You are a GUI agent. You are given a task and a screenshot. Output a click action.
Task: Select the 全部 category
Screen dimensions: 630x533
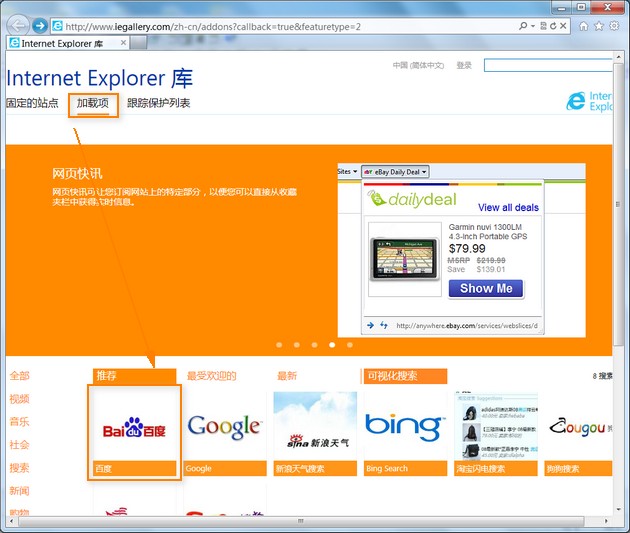(20, 376)
